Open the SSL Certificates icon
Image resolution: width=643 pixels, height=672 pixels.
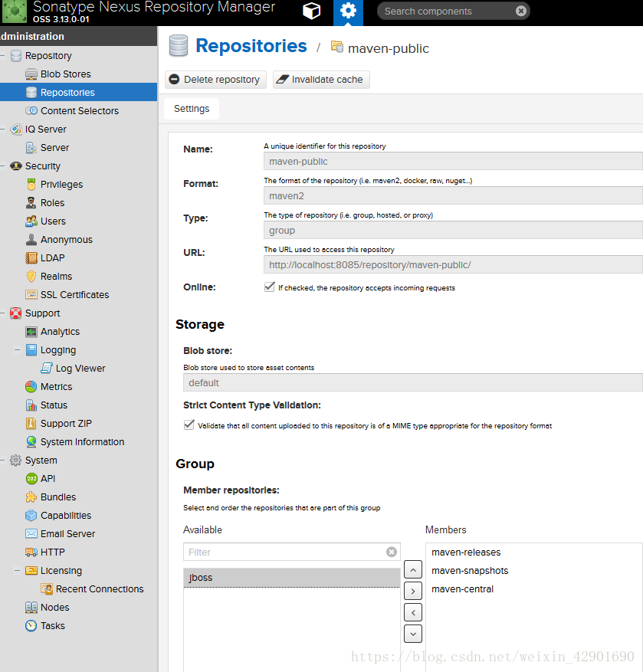(31, 294)
